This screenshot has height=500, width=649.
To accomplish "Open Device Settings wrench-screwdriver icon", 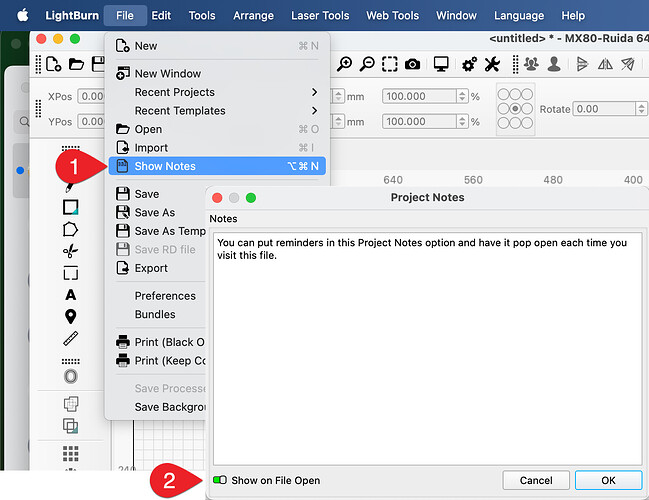I will point(492,64).
